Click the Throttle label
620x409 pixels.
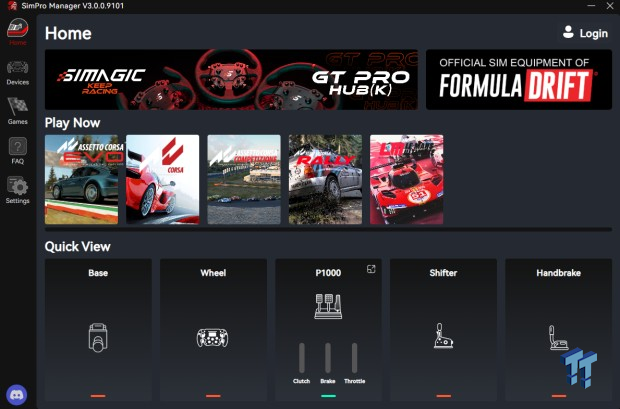pos(354,381)
